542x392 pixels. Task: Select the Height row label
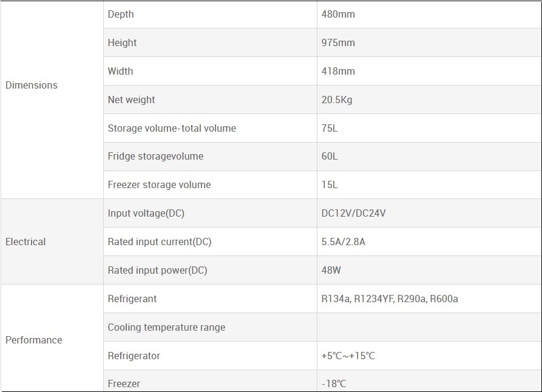[x=122, y=42]
